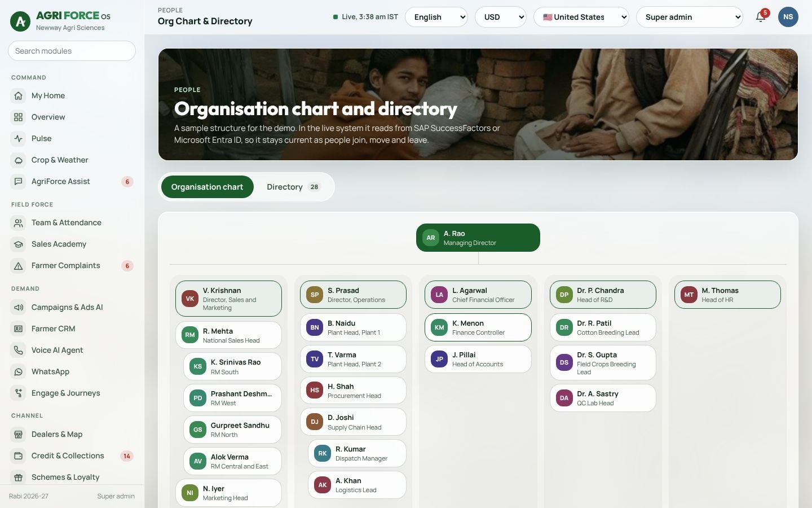Switch to the Directory tab
Viewport: 812px width, 508px height.
click(x=294, y=187)
